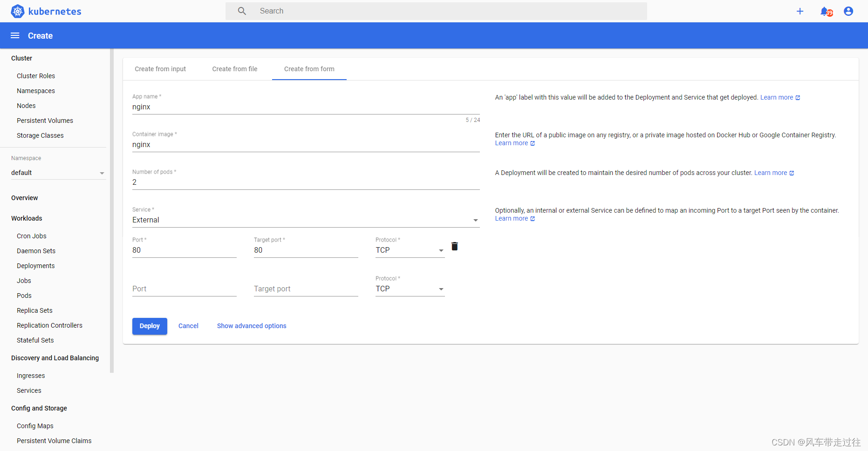
Task: Select Persistent Volumes in the Cluster sidebar
Action: pyautogui.click(x=45, y=120)
